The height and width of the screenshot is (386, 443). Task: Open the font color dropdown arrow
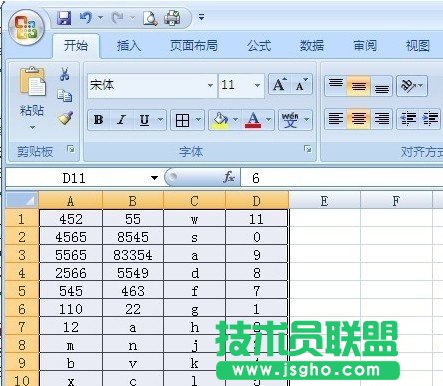(x=269, y=120)
